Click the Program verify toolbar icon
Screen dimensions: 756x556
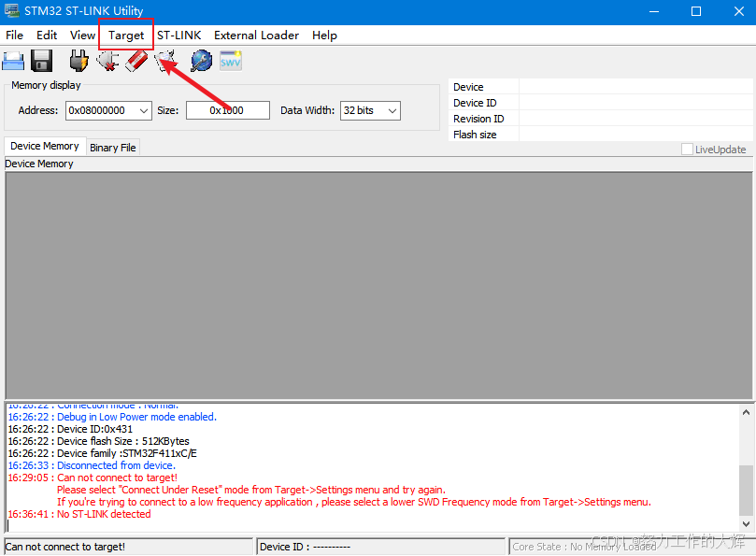pyautogui.click(x=165, y=62)
